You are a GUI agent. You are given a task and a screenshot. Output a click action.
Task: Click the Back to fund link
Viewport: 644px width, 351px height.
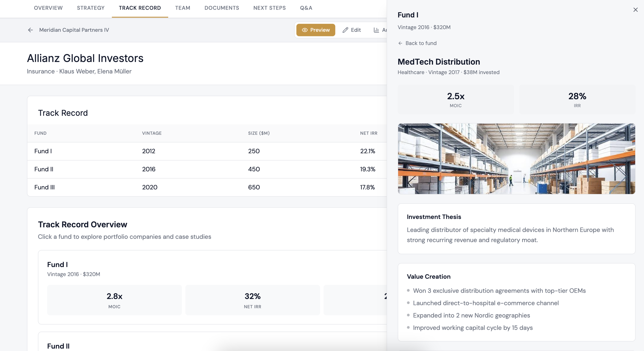point(417,43)
